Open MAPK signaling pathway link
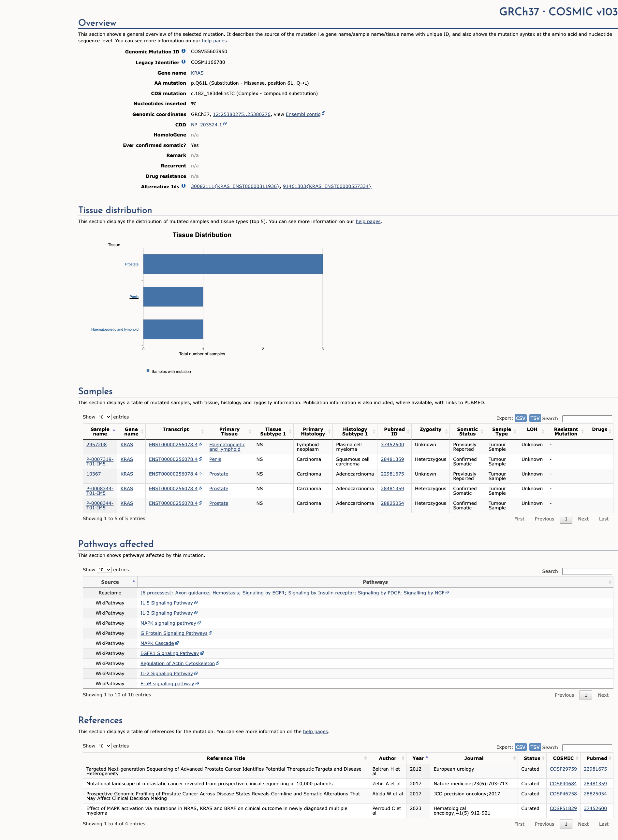This screenshot has width=618, height=840. pyautogui.click(x=168, y=623)
